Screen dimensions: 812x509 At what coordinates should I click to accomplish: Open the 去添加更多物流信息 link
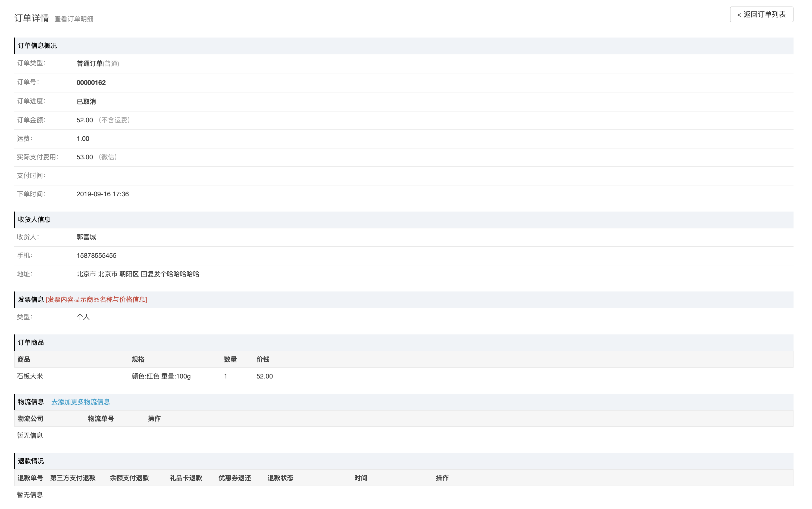coord(80,402)
